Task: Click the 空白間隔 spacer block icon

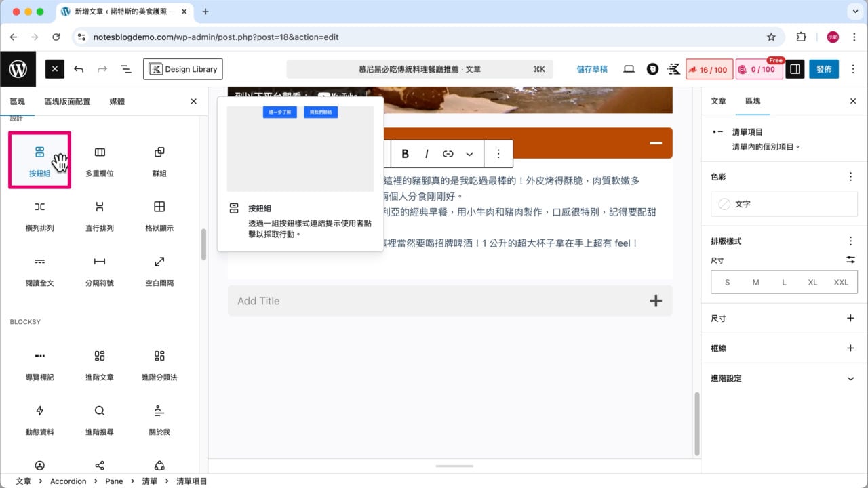Action: (x=159, y=269)
